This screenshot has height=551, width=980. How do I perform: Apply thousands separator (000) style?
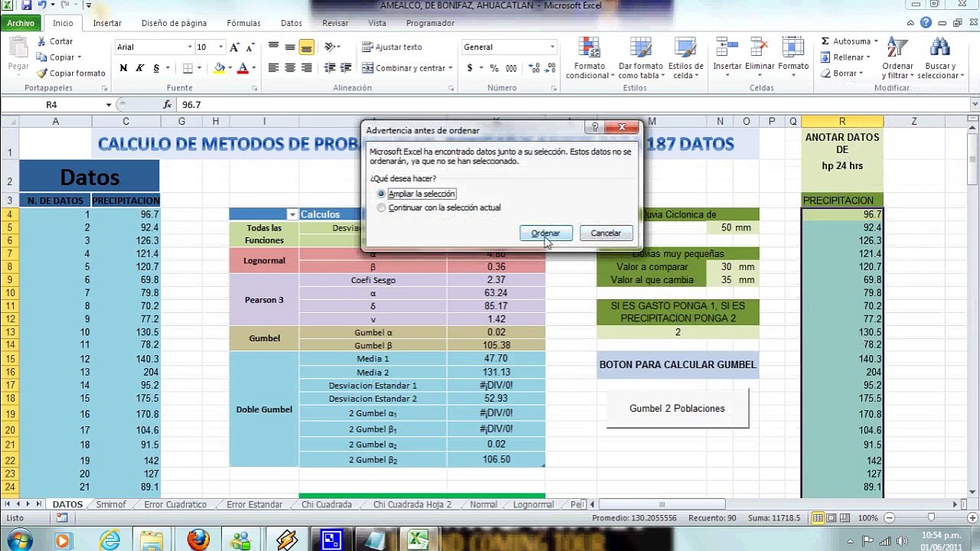tap(509, 68)
